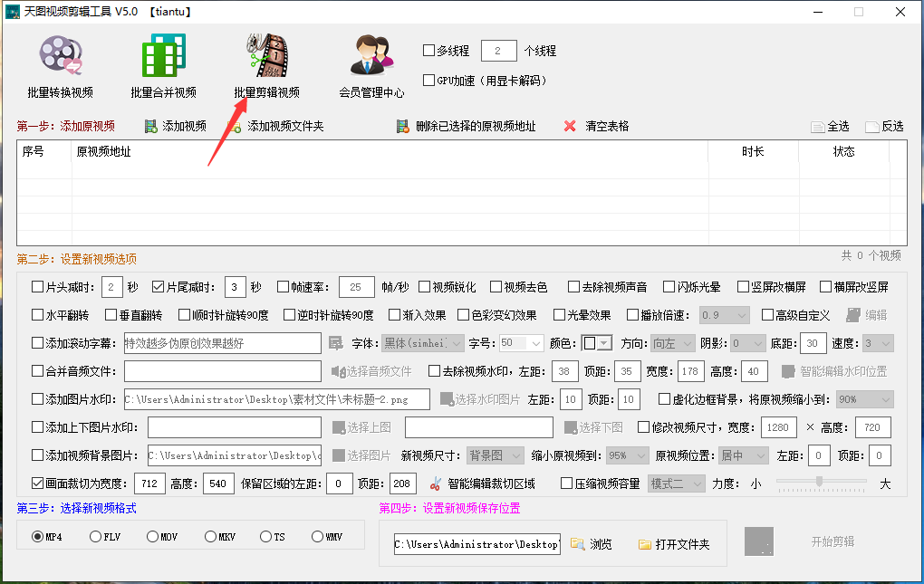
Task: Click the 选择上图 icon
Action: [x=339, y=427]
